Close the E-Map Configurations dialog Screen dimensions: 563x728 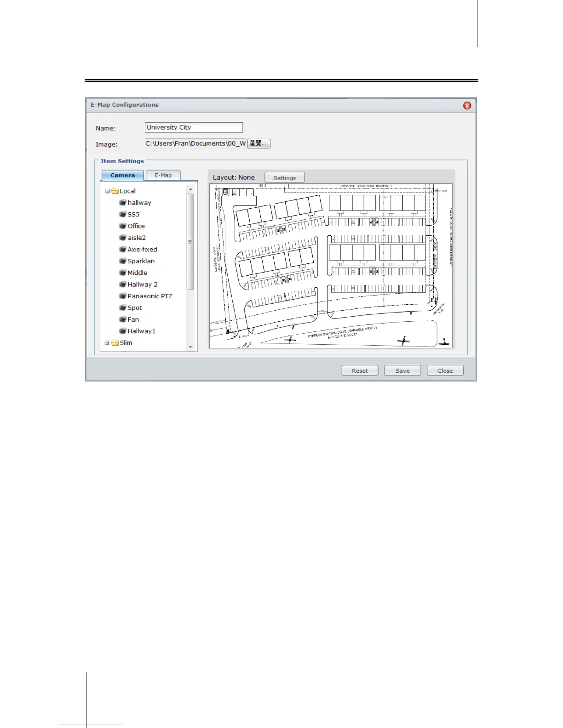pyautogui.click(x=467, y=106)
